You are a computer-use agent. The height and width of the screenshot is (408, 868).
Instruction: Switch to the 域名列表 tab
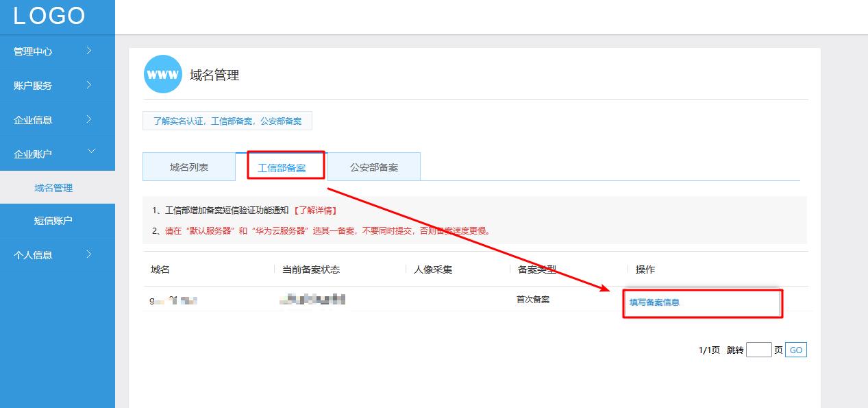(x=188, y=166)
